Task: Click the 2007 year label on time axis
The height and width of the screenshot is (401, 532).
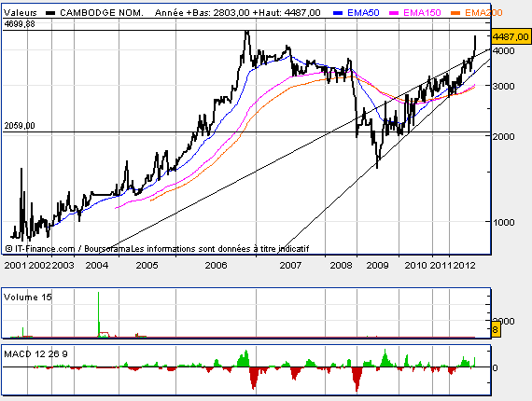Action: click(x=290, y=265)
